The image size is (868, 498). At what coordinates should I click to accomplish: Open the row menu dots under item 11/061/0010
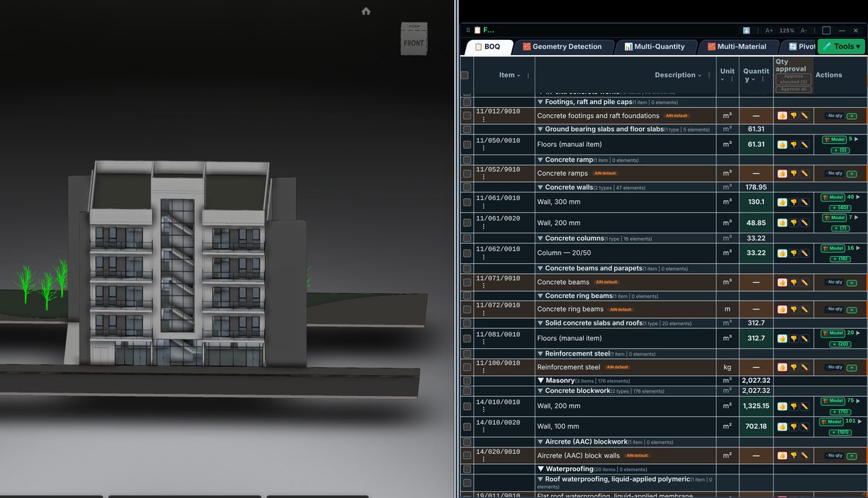point(484,205)
